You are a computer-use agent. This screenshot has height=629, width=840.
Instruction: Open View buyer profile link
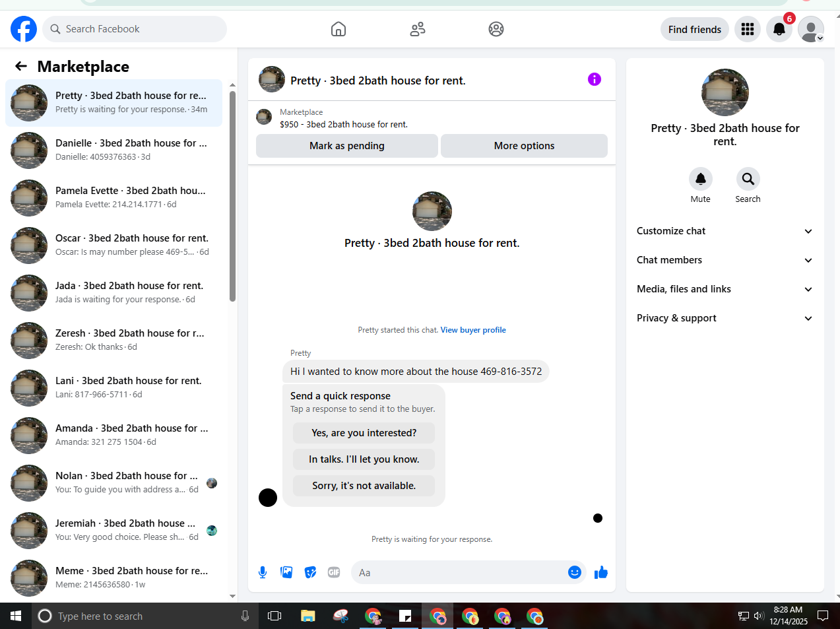tap(473, 330)
